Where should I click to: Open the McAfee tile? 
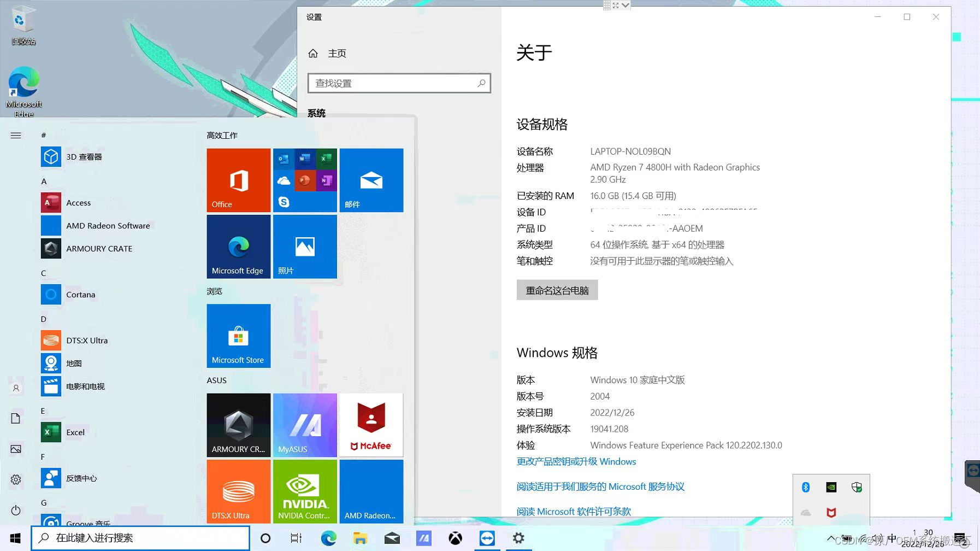(x=371, y=425)
